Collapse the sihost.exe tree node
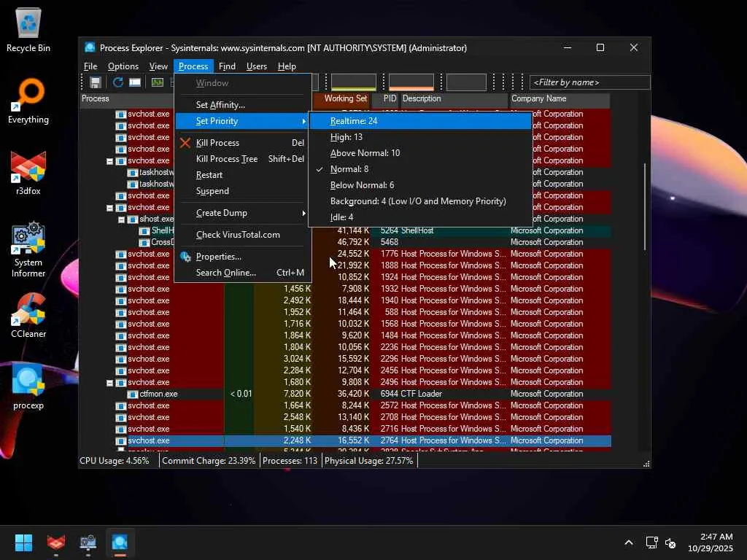 [x=121, y=219]
